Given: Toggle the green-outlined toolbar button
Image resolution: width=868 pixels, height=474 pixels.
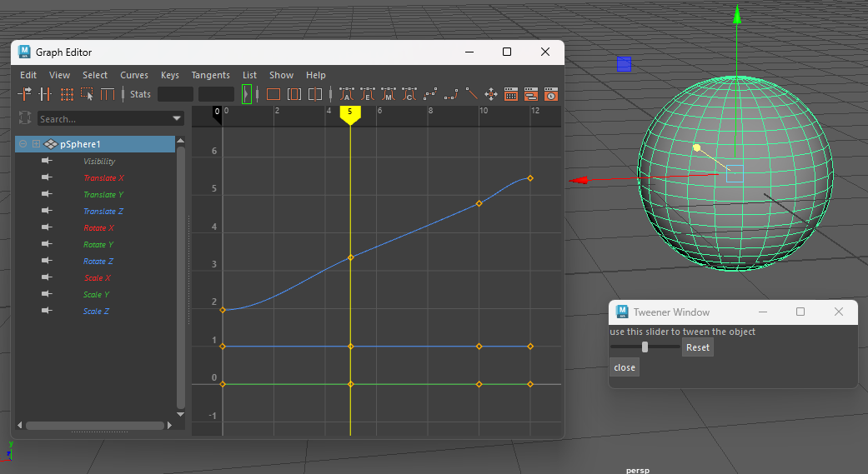Looking at the screenshot, I should [247, 94].
